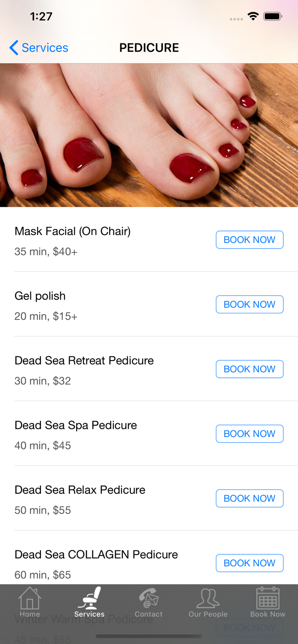Tap the Book Now calendar icon

267,598
